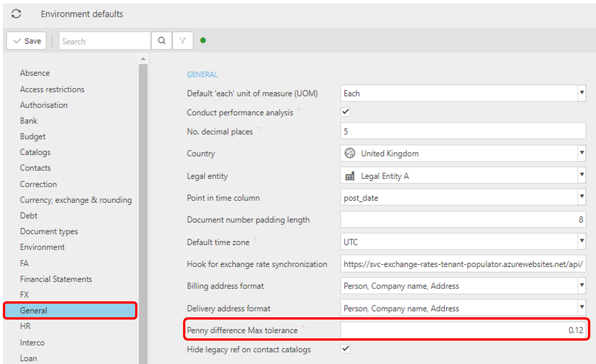Image resolution: width=596 pixels, height=364 pixels.
Task: Select the highlighted General category
Action: (x=70, y=310)
